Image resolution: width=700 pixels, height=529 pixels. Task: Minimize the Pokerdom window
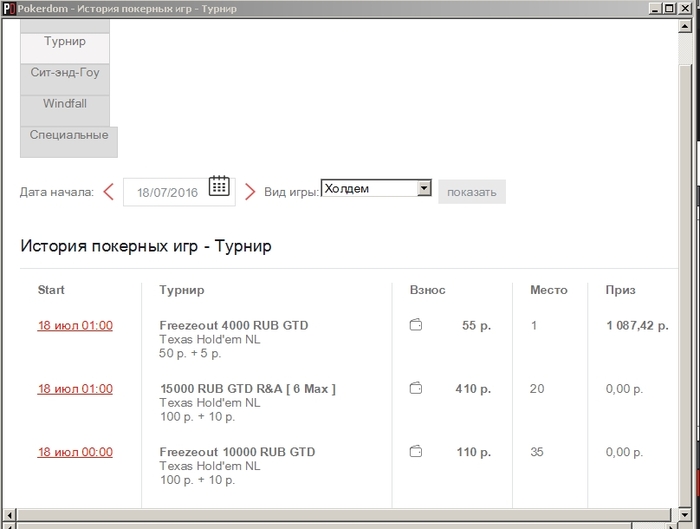(655, 8)
